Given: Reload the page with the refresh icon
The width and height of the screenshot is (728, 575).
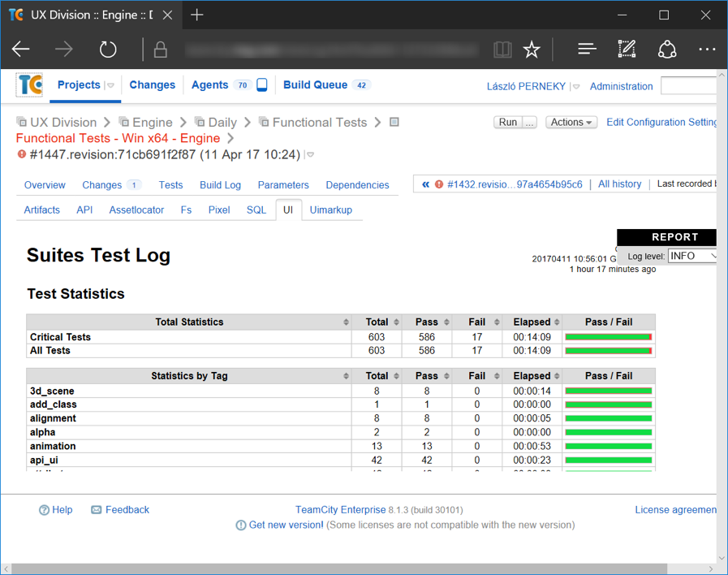Looking at the screenshot, I should pyautogui.click(x=108, y=49).
